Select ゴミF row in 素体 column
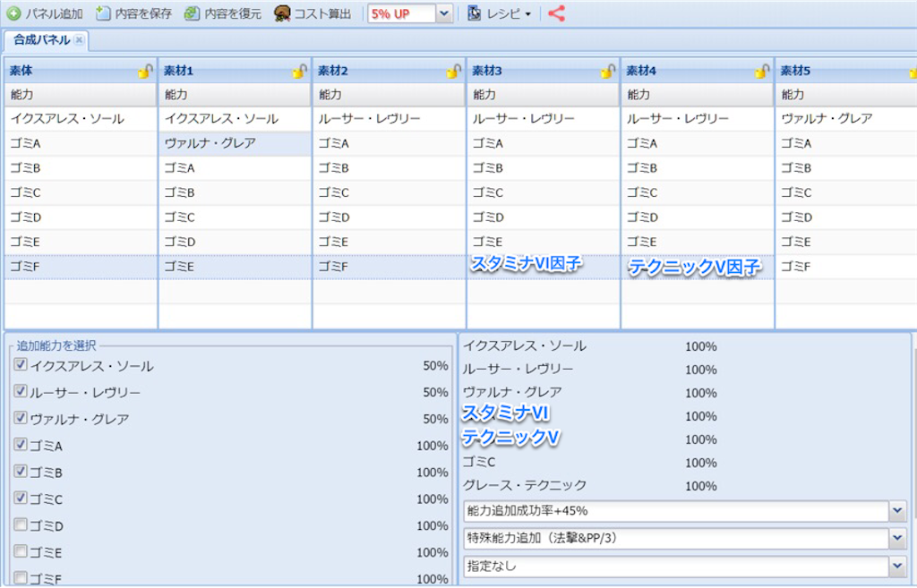The width and height of the screenshot is (917, 588). click(81, 267)
